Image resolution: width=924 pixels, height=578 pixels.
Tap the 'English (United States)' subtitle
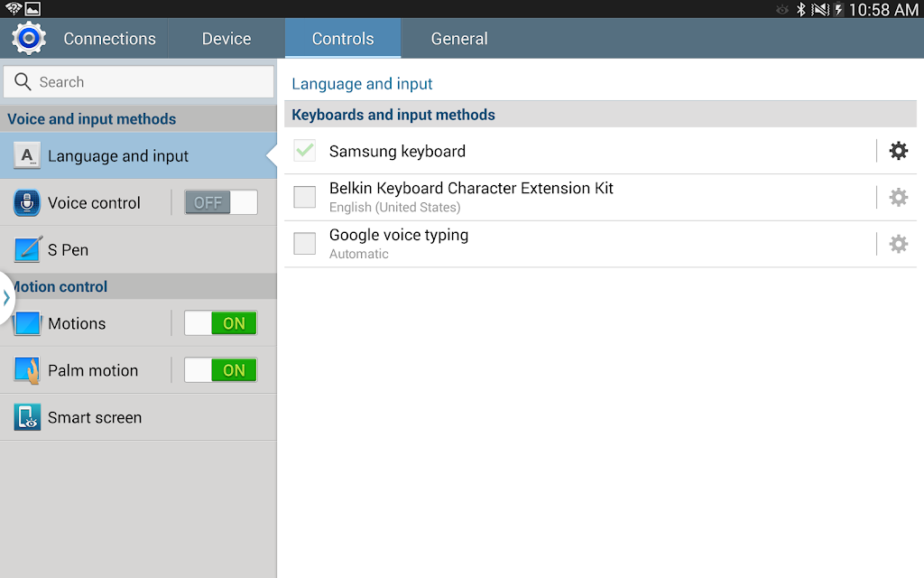[x=395, y=208]
